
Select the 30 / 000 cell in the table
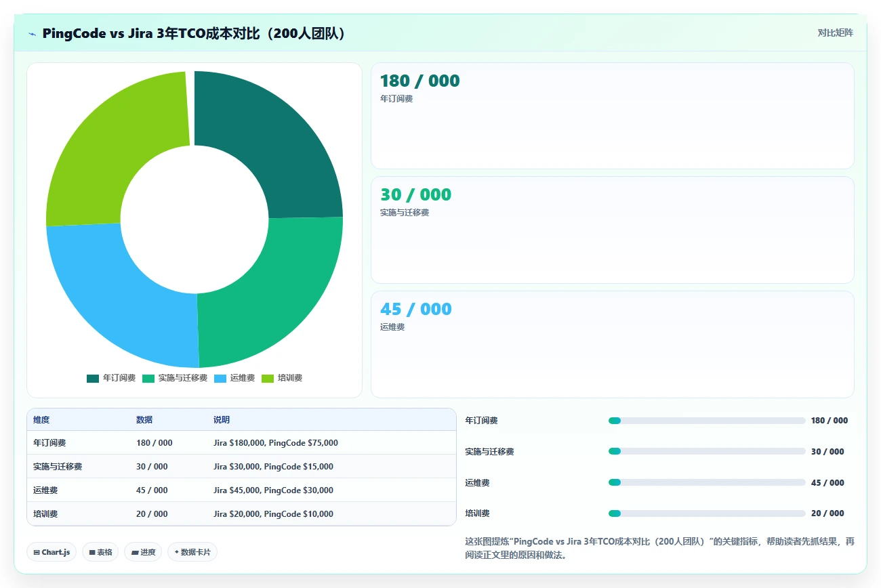(x=152, y=467)
